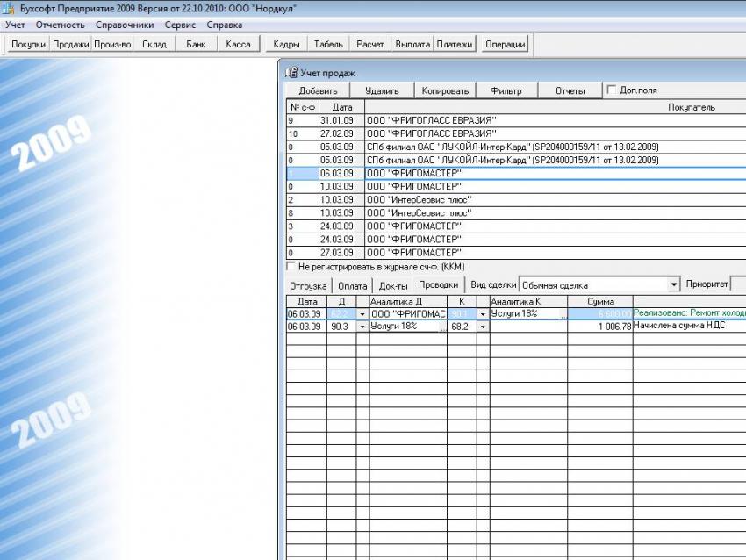Open debit account dropdown next to 90.3
Image resolution: width=746 pixels, height=560 pixels.
[362, 327]
